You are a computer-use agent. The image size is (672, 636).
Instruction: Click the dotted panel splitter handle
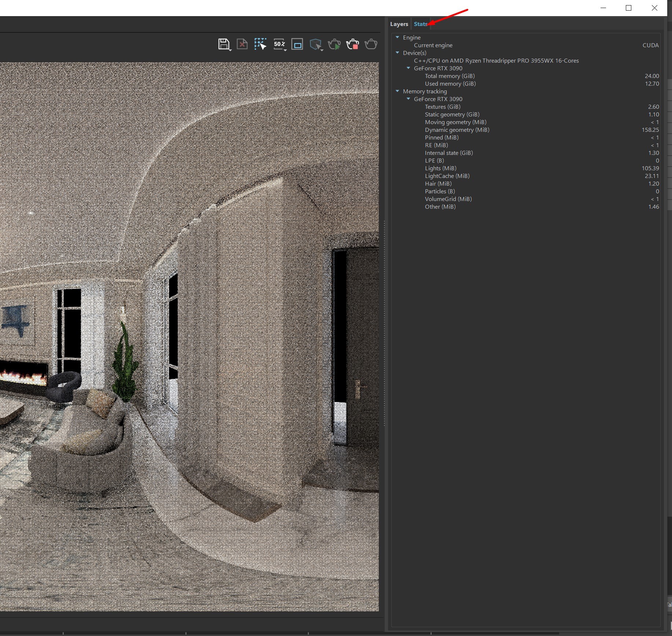coord(384,323)
